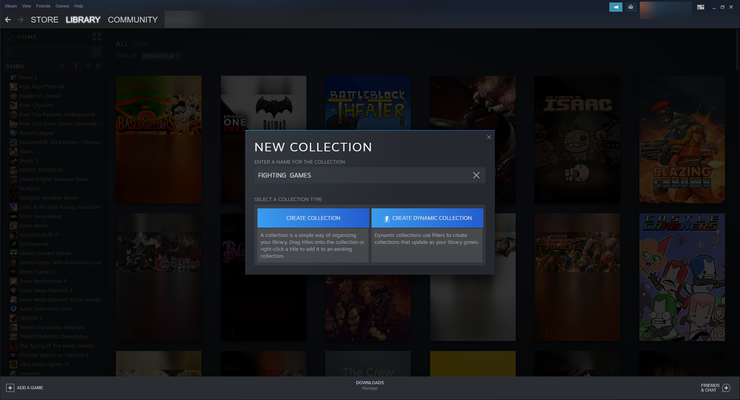Image resolution: width=740 pixels, height=400 pixels.
Task: Open the collections grid view icon
Action: (97, 37)
